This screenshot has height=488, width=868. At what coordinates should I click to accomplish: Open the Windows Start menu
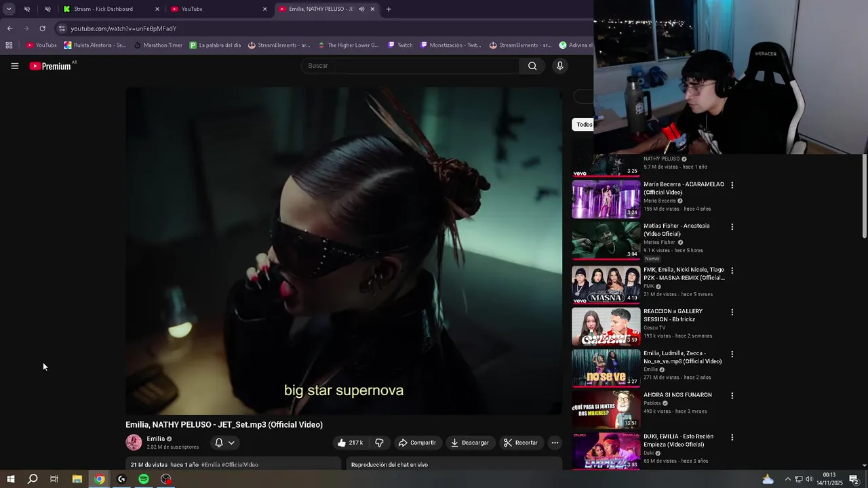pyautogui.click(x=10, y=479)
